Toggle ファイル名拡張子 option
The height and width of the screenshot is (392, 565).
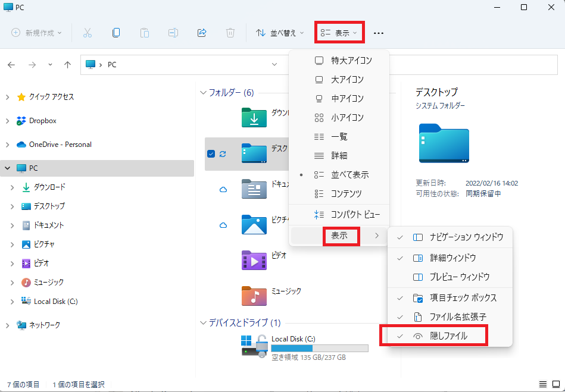450,317
